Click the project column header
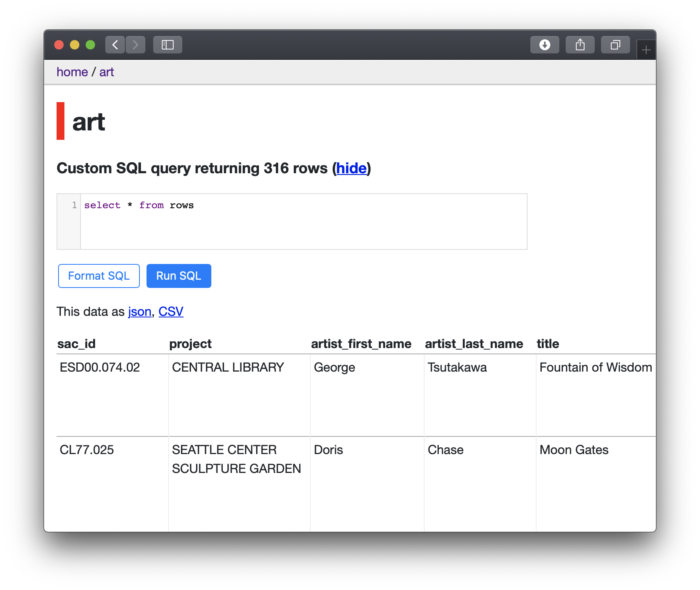The width and height of the screenshot is (700, 590). tap(191, 344)
